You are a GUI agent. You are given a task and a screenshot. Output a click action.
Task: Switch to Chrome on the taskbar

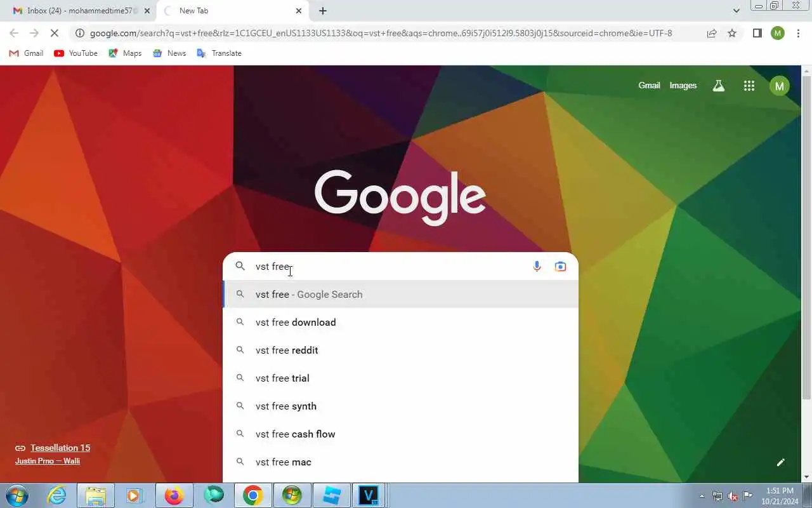pyautogui.click(x=252, y=495)
